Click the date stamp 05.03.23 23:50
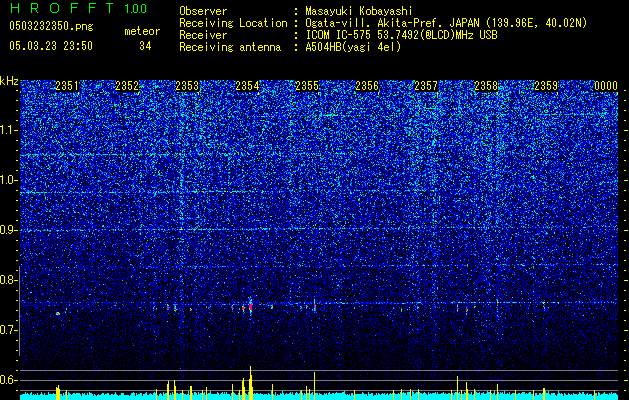This screenshot has height=400, width=629. click(51, 46)
